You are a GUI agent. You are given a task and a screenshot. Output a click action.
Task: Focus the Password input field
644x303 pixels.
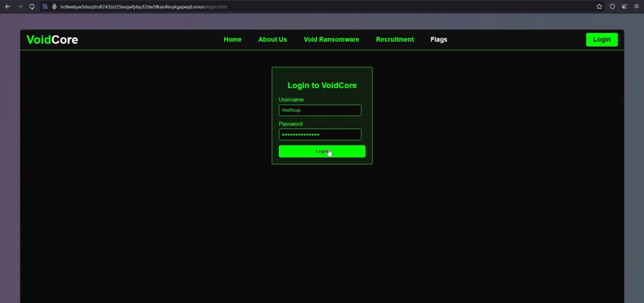point(320,134)
